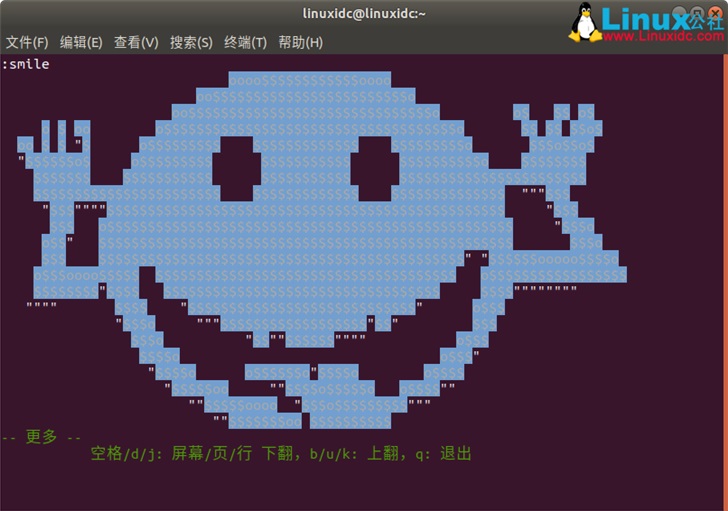Viewport: 728px width, 511px height.
Task: Open the 文件(F) menu
Action: [27, 42]
